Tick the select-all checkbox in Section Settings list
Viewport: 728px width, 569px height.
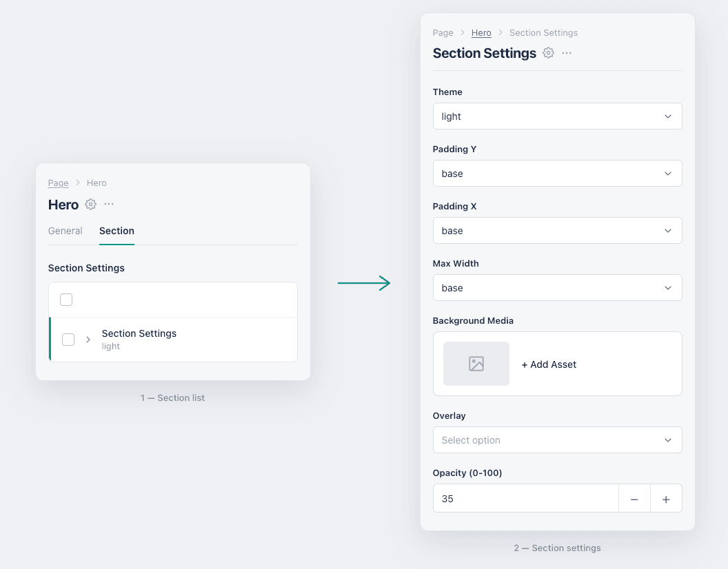tap(66, 300)
